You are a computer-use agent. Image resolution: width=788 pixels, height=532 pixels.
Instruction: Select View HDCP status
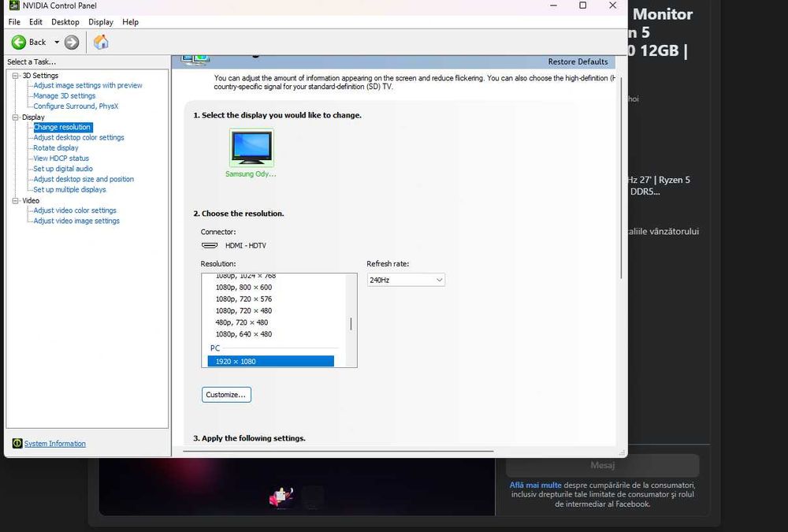pos(61,158)
